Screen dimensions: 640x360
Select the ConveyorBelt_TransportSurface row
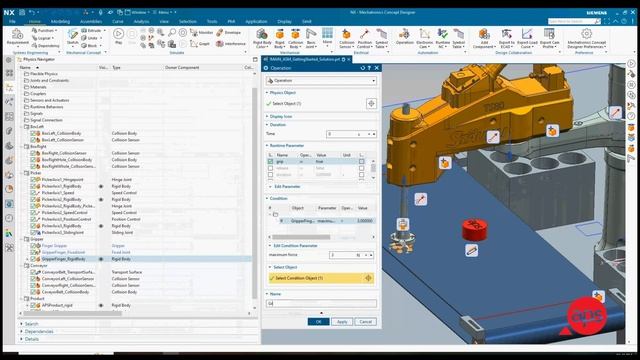pos(137,272)
